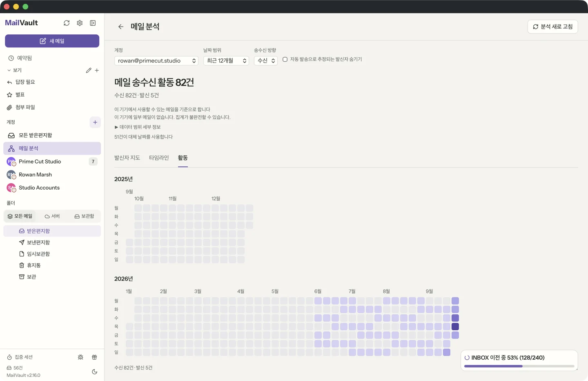Image resolution: width=588 pixels, height=381 pixels.
Task: Start a 집중 세션 focus session
Action: coord(20,357)
